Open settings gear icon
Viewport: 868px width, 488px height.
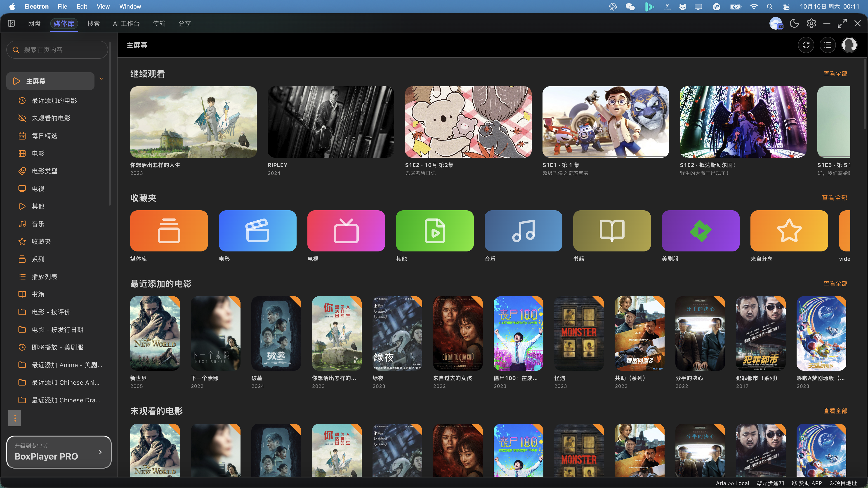coord(811,23)
